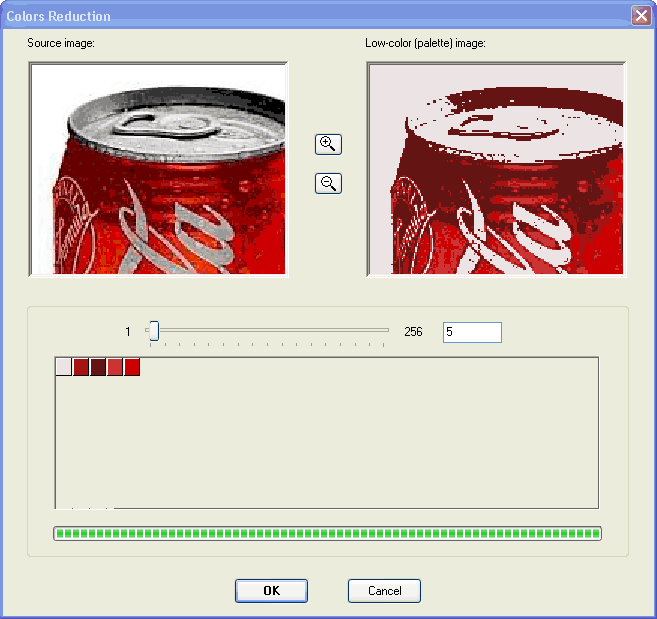Click the "Source image:" label
657x619 pixels.
61,44
